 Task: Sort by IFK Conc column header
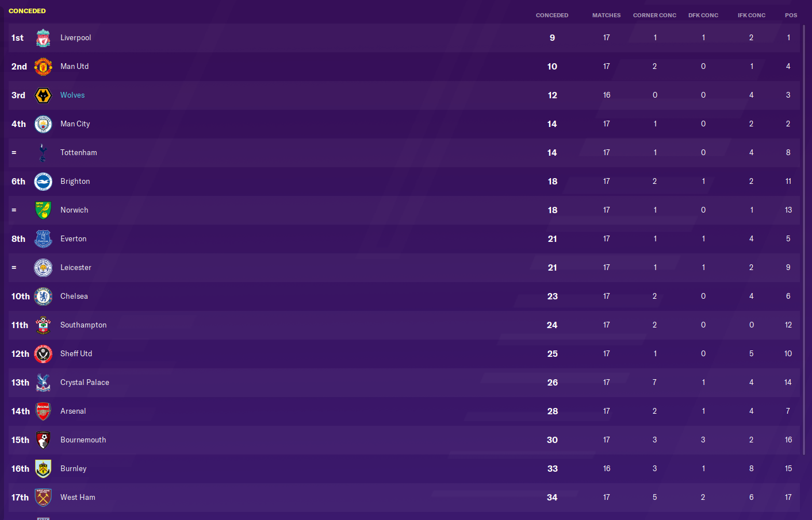click(x=751, y=16)
